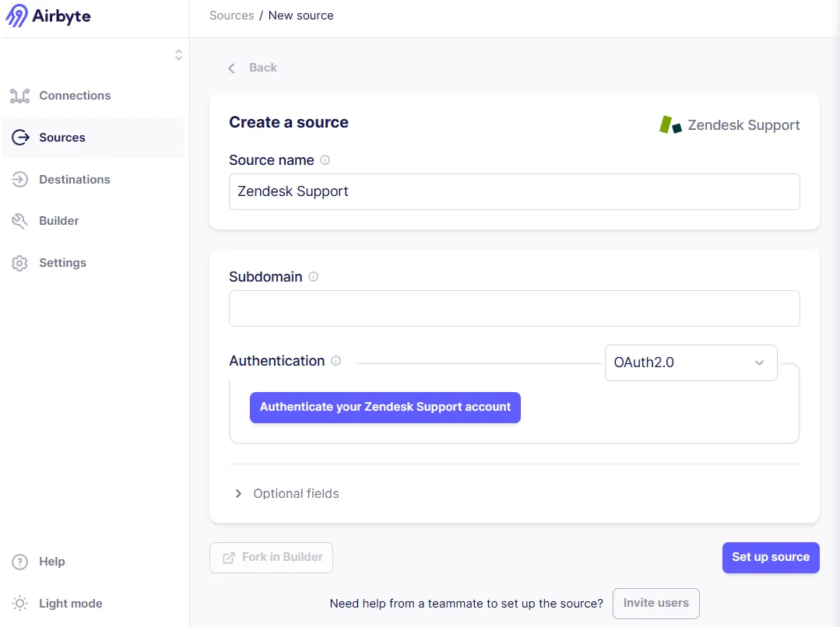
Task: Click the Help question-mark icon
Action: click(19, 562)
